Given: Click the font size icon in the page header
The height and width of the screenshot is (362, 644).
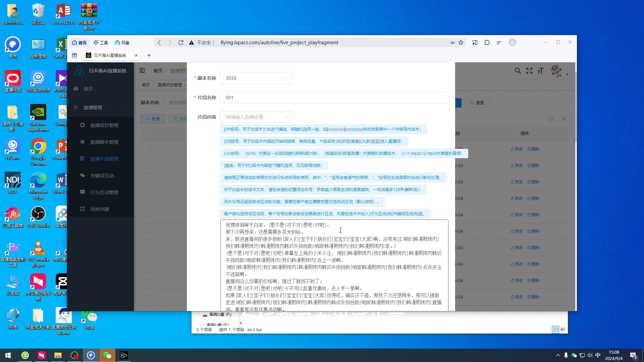Looking at the screenshot, I should coord(541,71).
